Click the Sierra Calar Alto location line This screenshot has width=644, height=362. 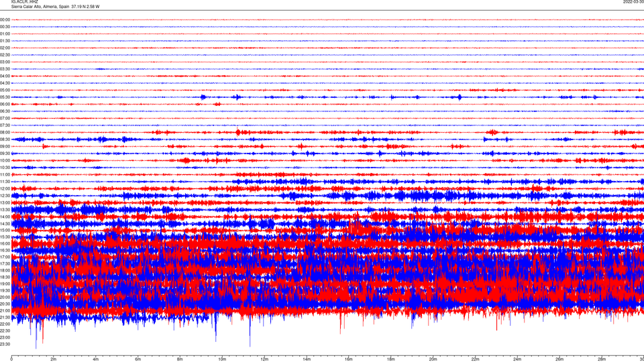[x=55, y=7]
